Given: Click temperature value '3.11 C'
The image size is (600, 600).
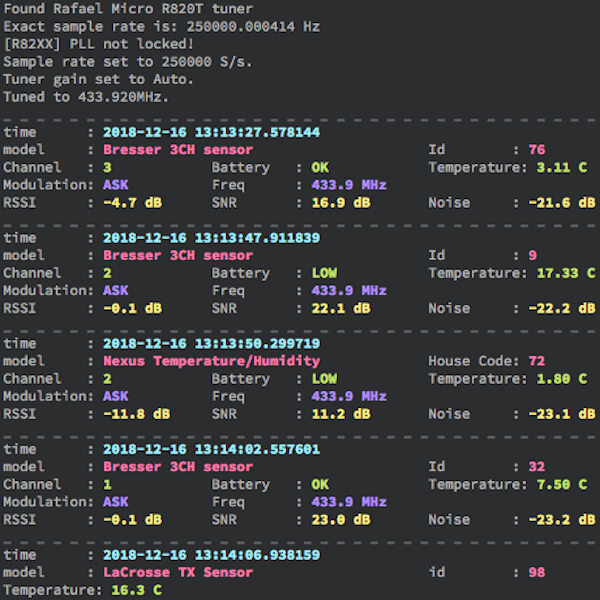Looking at the screenshot, I should coord(562,167).
